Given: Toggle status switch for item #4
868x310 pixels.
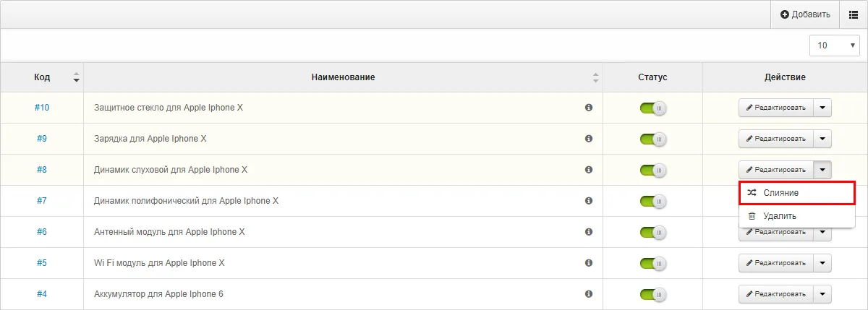Looking at the screenshot, I should [652, 295].
